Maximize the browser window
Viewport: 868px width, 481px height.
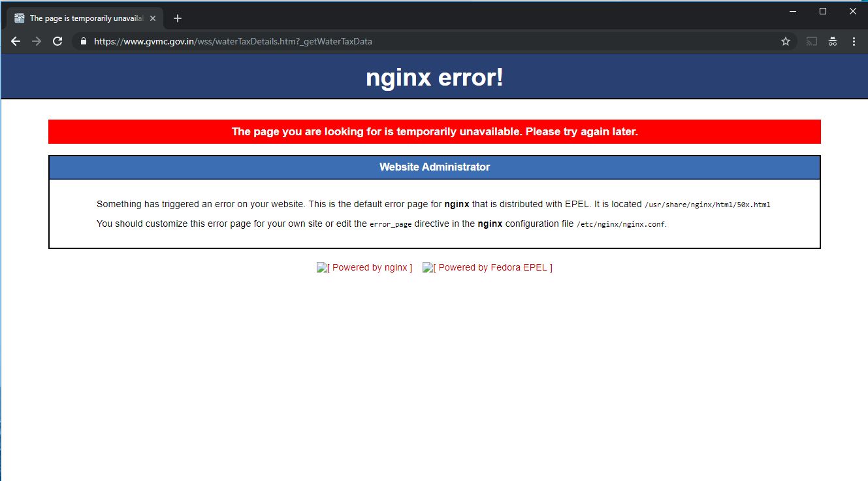823,11
